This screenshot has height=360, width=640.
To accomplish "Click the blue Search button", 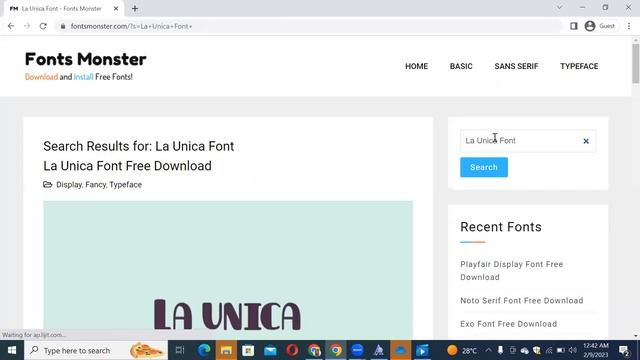I will click(484, 167).
